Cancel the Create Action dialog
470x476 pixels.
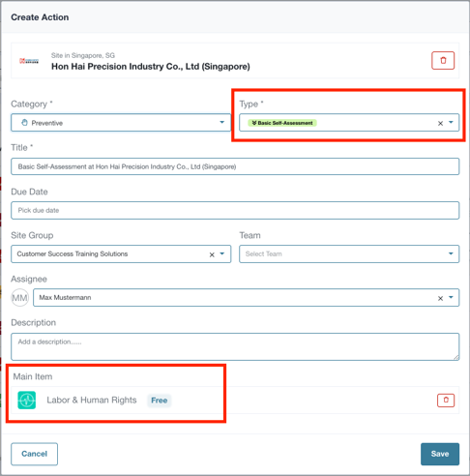click(34, 454)
